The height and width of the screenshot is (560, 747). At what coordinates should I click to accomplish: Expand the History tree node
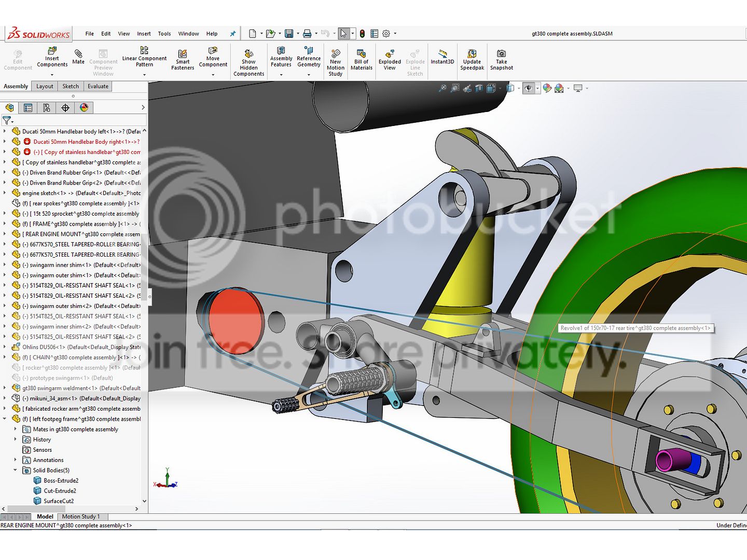pyautogui.click(x=15, y=439)
